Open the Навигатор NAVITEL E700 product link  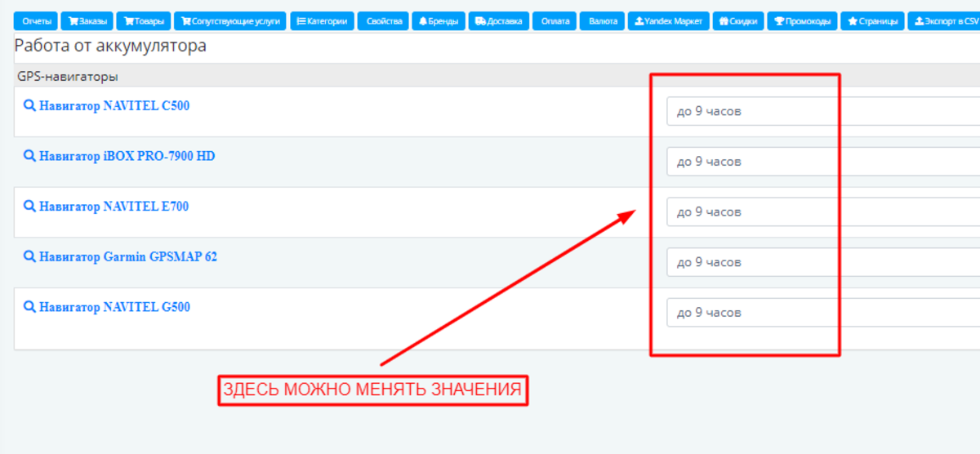tap(114, 207)
